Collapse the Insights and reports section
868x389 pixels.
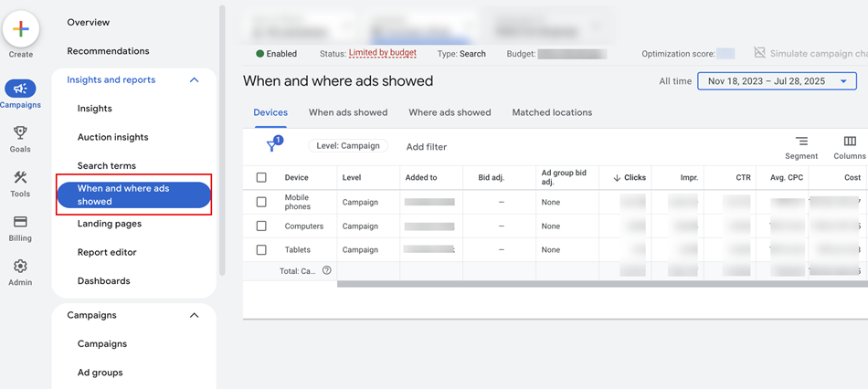point(194,80)
